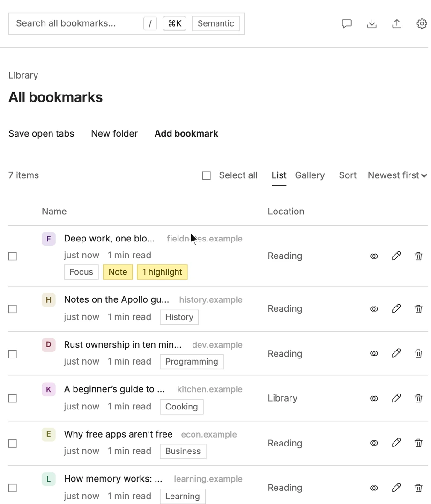Click the yellow Note tag

[118, 272]
